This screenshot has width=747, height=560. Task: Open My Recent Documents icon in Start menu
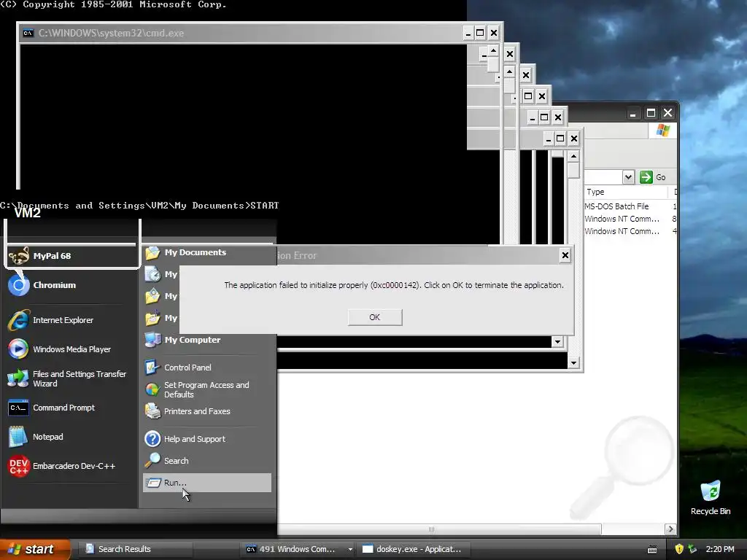[152, 274]
